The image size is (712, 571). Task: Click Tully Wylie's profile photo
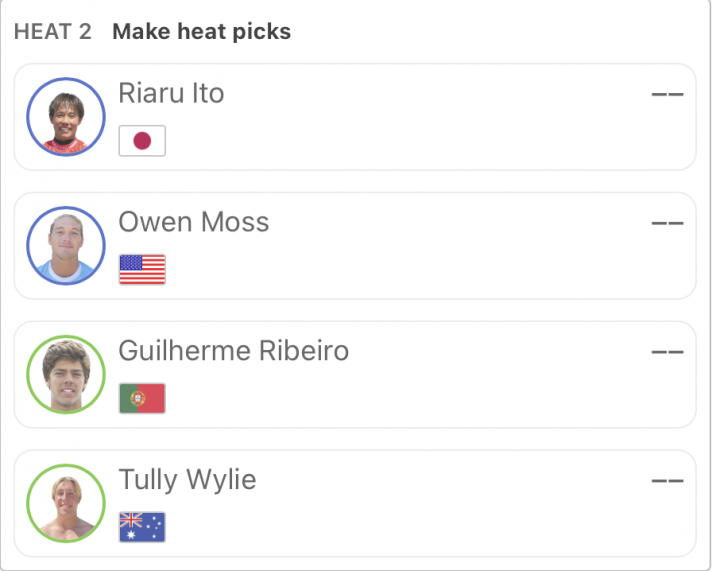point(66,503)
